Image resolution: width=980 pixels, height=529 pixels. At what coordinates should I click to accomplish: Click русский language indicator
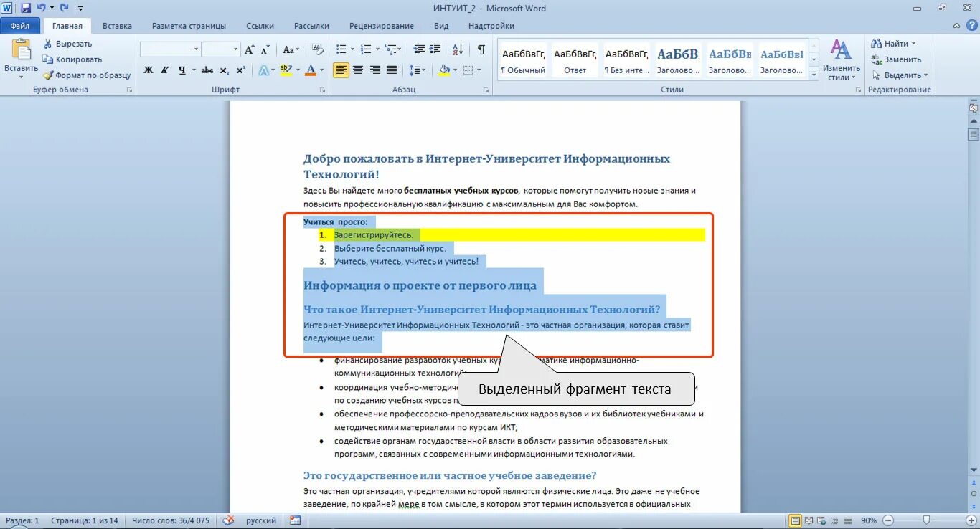pos(261,520)
